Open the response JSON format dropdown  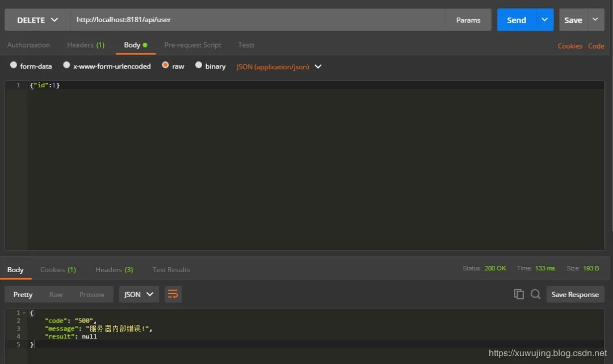coord(139,294)
